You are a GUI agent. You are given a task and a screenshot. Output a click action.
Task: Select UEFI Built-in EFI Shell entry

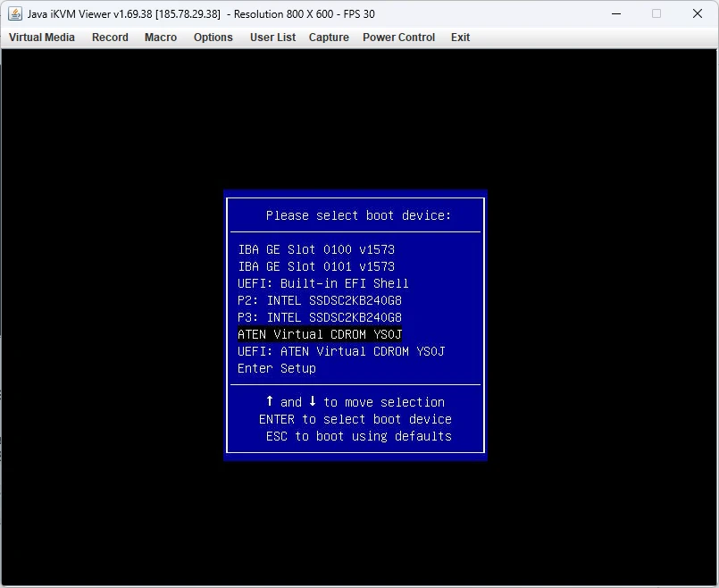coord(323,283)
